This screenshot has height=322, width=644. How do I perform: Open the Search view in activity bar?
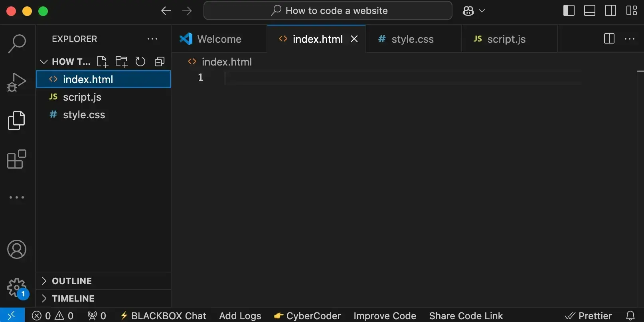coord(17,44)
